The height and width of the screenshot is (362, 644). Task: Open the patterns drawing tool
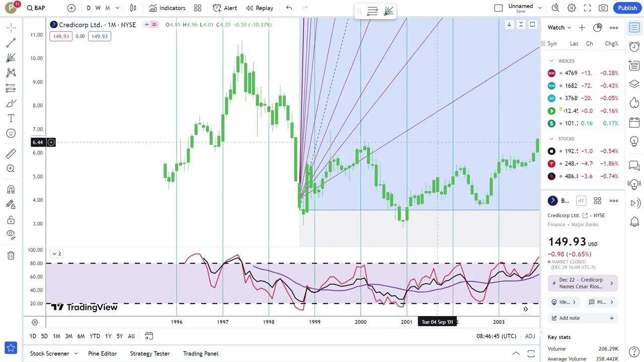(x=11, y=73)
